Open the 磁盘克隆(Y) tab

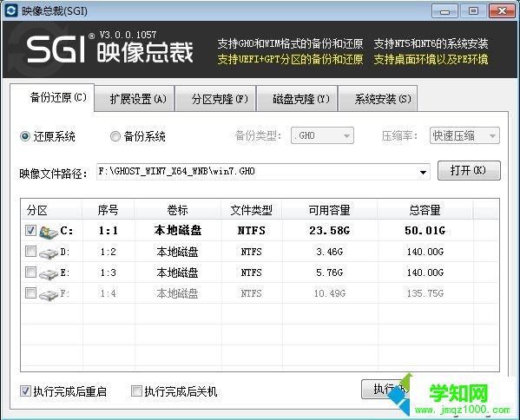(x=298, y=99)
